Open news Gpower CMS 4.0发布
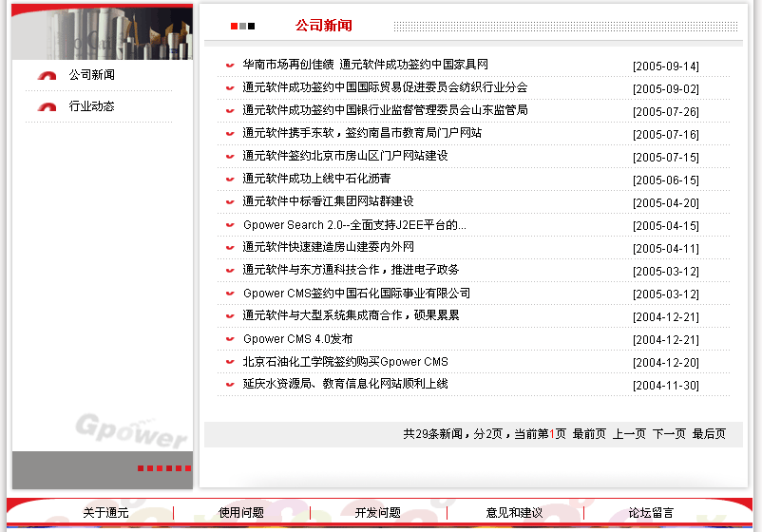762x532 pixels. coord(298,339)
